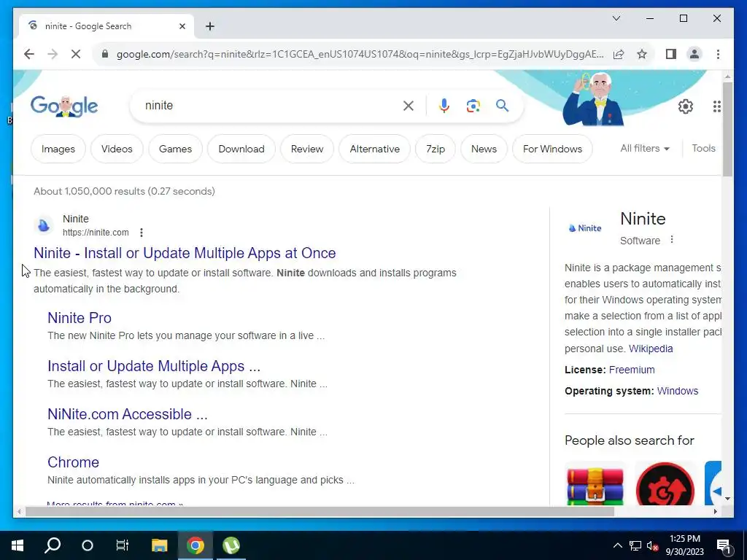This screenshot has width=747, height=560.
Task: Clear the search box text
Action: click(x=409, y=106)
